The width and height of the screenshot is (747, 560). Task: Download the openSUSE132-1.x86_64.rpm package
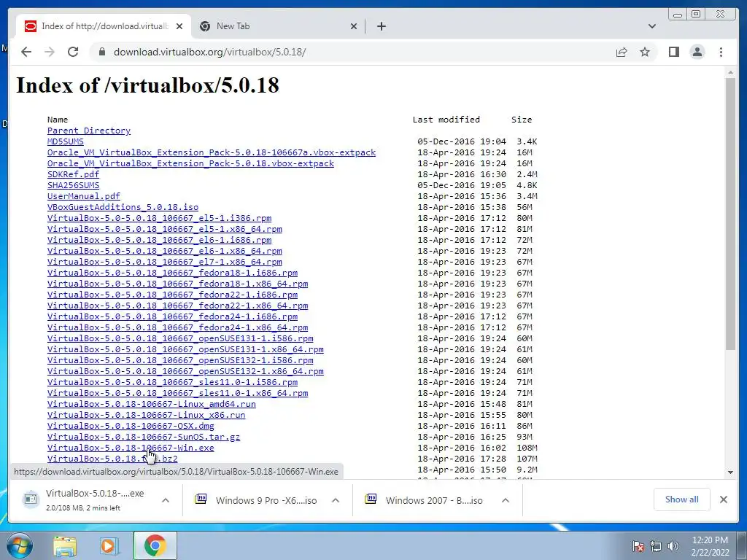pyautogui.click(x=185, y=371)
